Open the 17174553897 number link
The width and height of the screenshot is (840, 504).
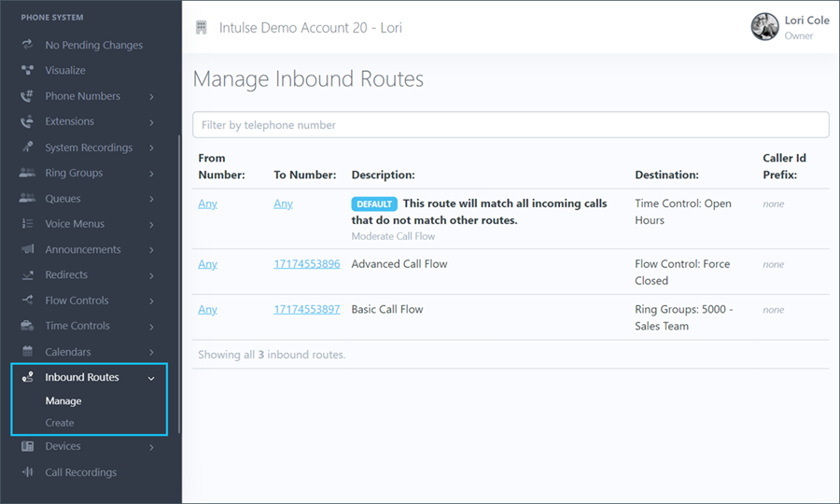coord(307,310)
